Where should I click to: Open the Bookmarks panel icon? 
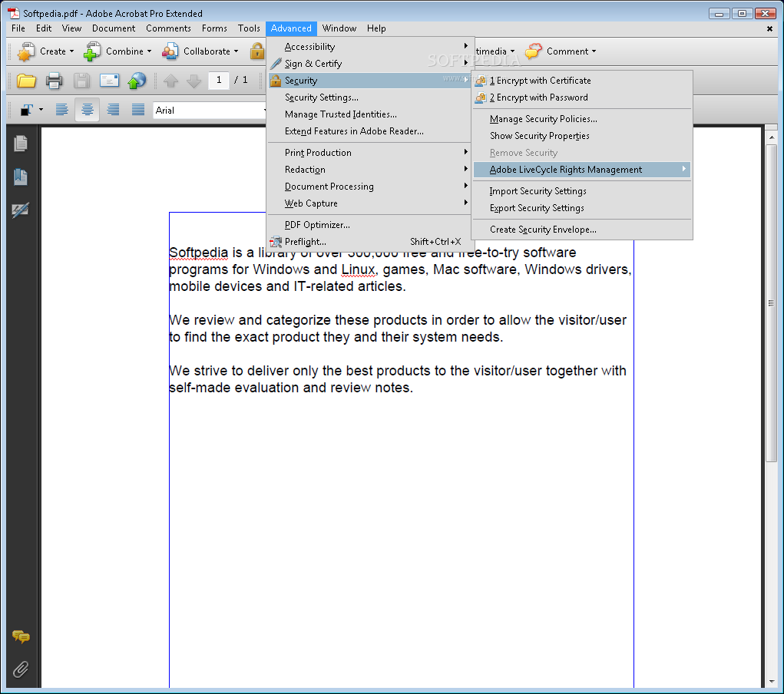(21, 177)
